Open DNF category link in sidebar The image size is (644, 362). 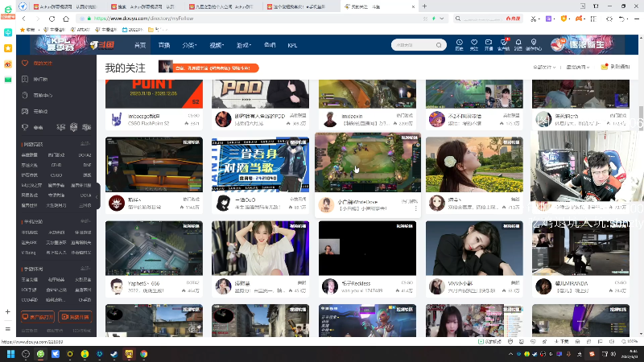tap(87, 165)
